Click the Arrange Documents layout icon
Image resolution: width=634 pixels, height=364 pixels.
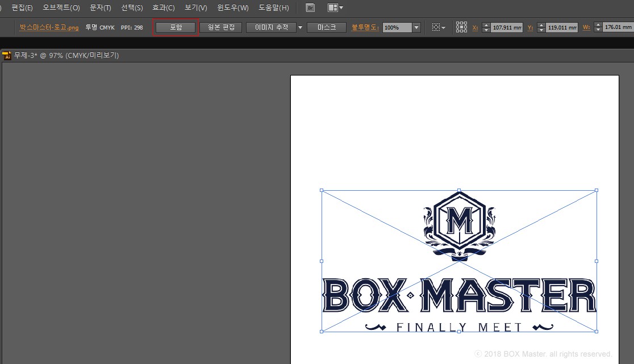coord(333,8)
